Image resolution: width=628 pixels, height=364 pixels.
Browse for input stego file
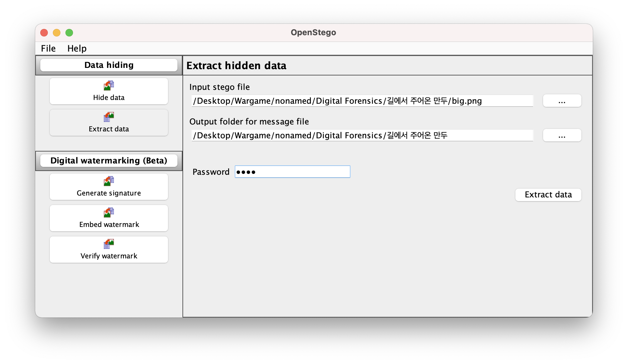coord(562,101)
